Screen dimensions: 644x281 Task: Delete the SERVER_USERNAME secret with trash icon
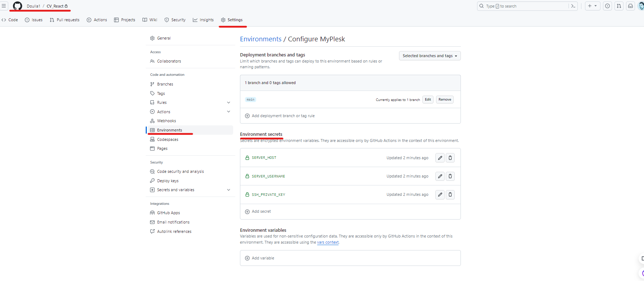450,176
